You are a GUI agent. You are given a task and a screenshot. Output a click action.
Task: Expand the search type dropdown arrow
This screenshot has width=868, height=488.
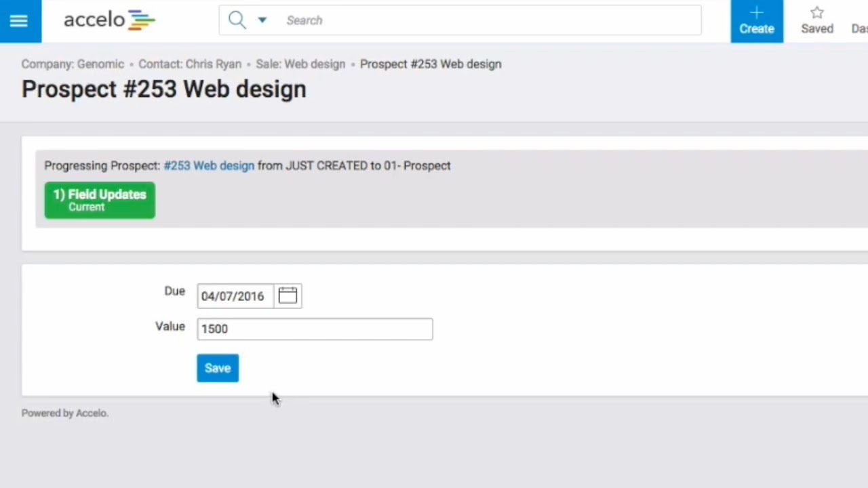coord(262,20)
